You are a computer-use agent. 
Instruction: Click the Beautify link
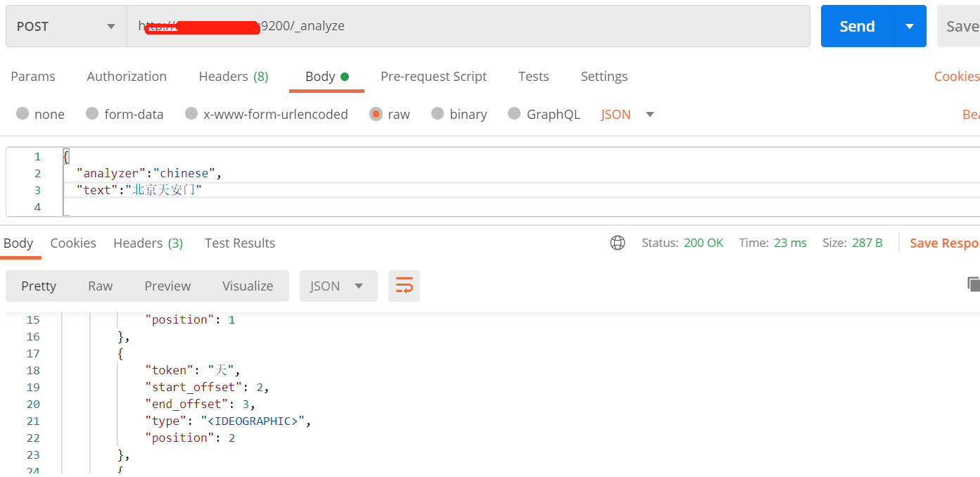point(971,114)
